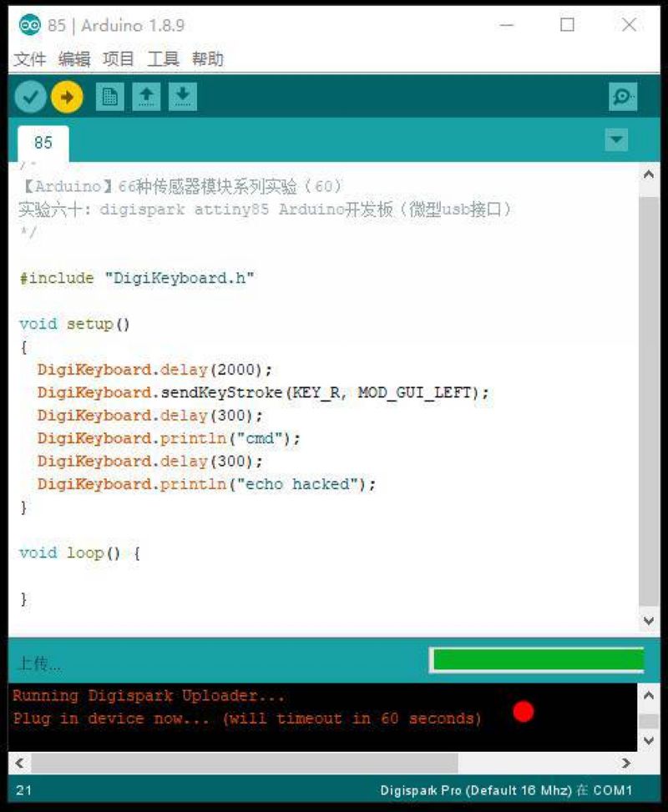
Task: Open the 帮助 menu
Action: [x=207, y=59]
